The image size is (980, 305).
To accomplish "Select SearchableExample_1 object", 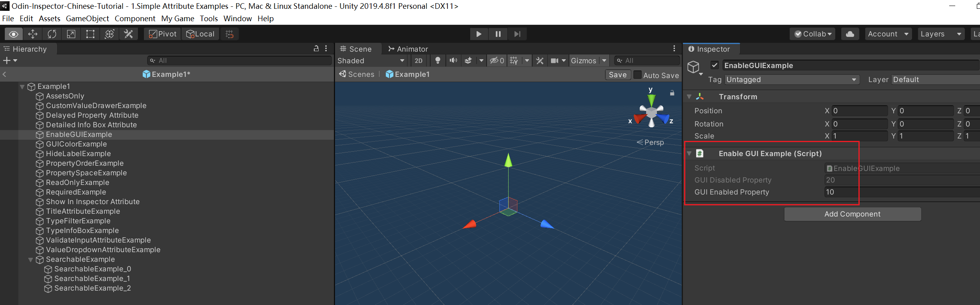I will coord(92,279).
